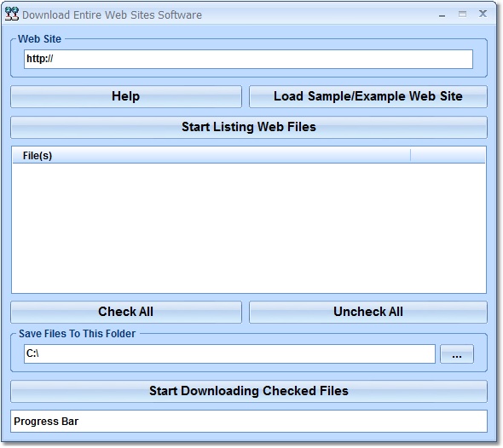Focus the save folder path field showing C:\
503x448 pixels.
coord(229,353)
